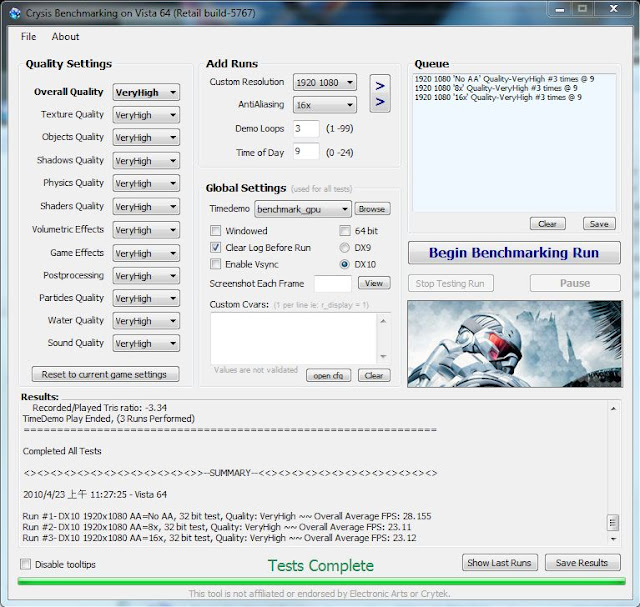This screenshot has width=640, height=607.
Task: Open the Timedemo benchmark_gpu dropdown
Action: click(x=302, y=209)
